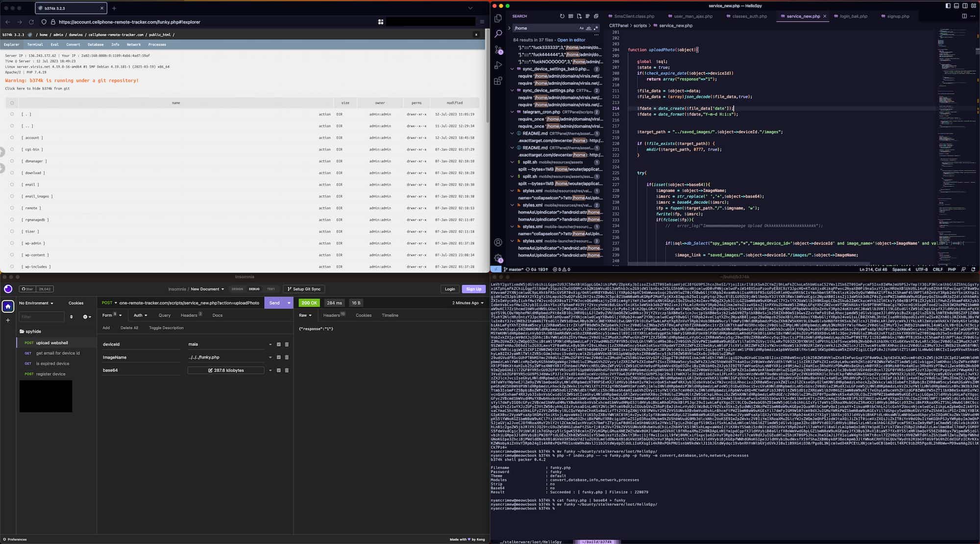Switch to the Terminal tab in b374k
The image size is (980, 544).
(35, 45)
